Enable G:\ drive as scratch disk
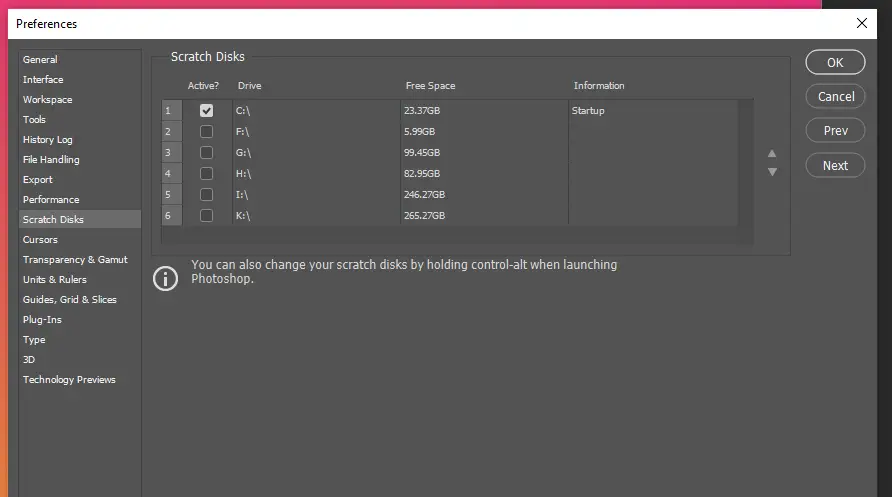This screenshot has width=892, height=497. [207, 152]
